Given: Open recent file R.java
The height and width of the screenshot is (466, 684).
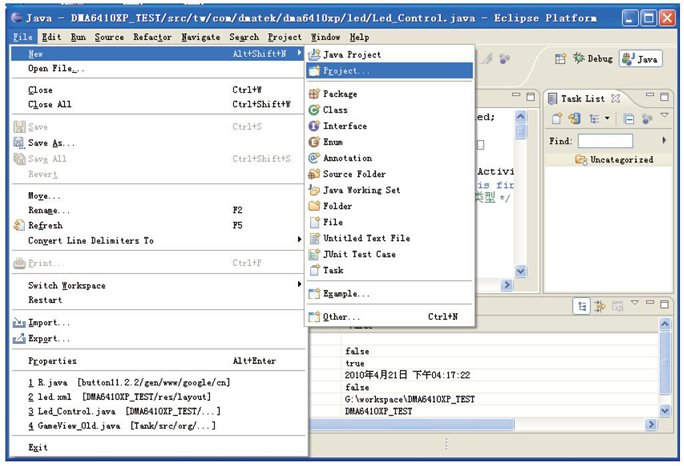Looking at the screenshot, I should click(x=157, y=383).
